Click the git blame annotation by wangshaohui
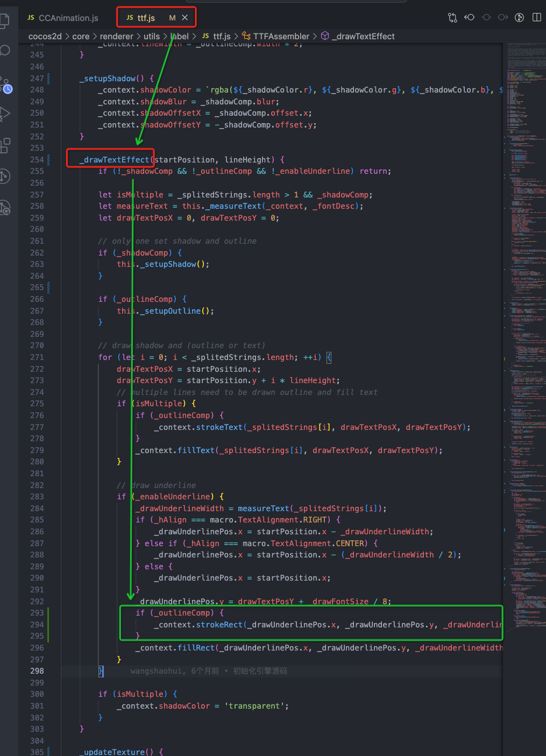This screenshot has height=756, width=546. click(x=209, y=671)
